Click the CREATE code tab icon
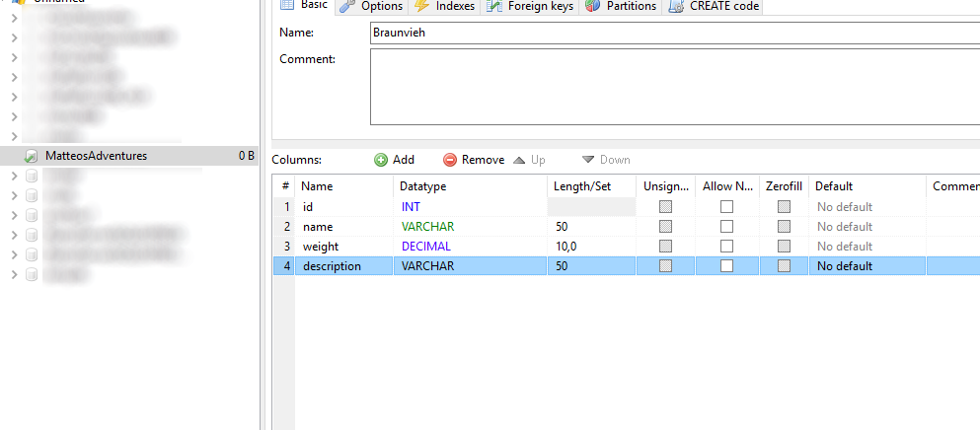 [676, 6]
